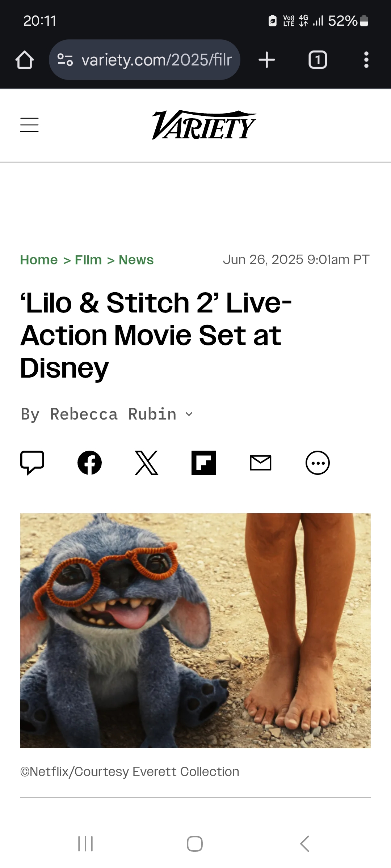Image resolution: width=391 pixels, height=868 pixels.
Task: Share article on Facebook
Action: coord(89,463)
